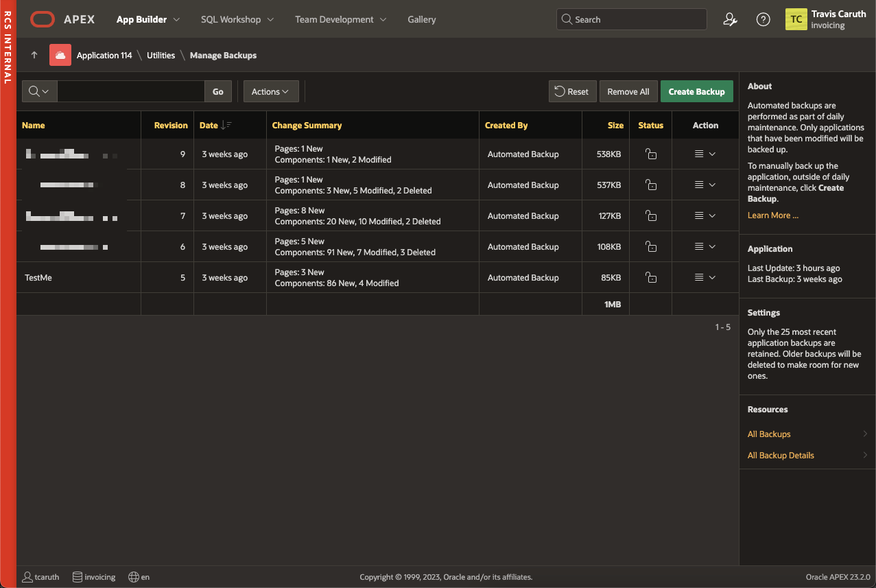Open the Administration user-wrench icon
Image resolution: width=876 pixels, height=588 pixels.
tap(730, 20)
